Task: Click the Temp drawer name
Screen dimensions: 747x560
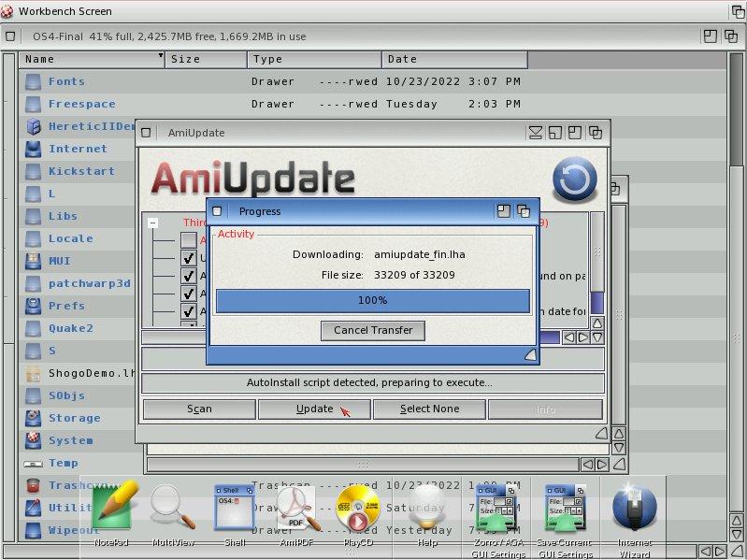Action: pos(64,463)
